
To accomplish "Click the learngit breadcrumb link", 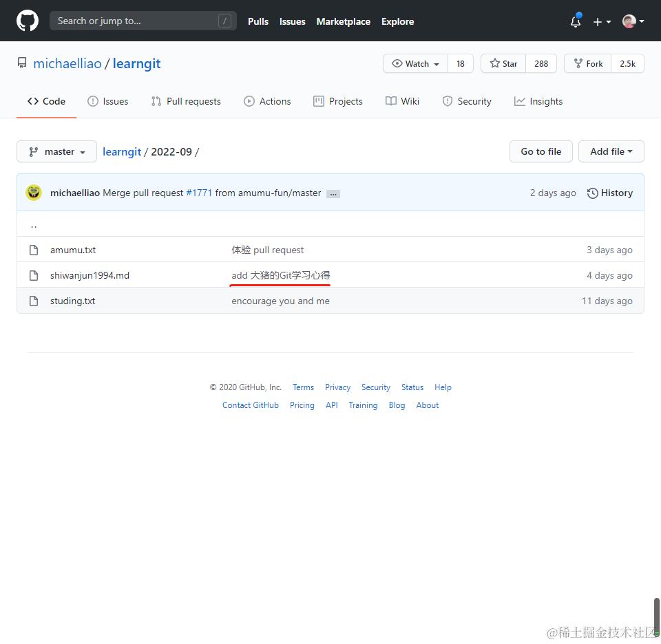I will 122,151.
